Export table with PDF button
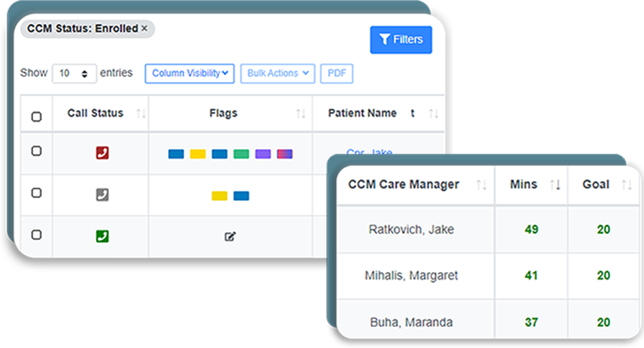 click(337, 73)
